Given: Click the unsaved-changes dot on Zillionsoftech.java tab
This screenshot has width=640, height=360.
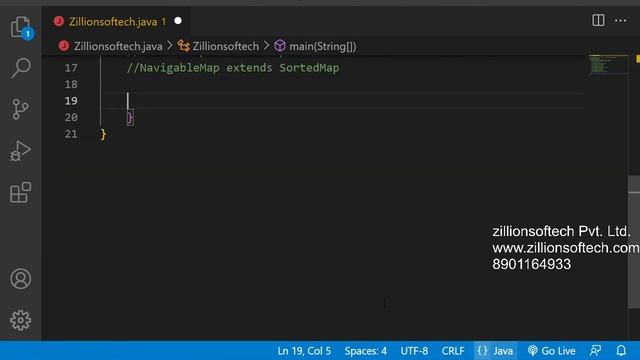Looking at the screenshot, I should pos(178,21).
